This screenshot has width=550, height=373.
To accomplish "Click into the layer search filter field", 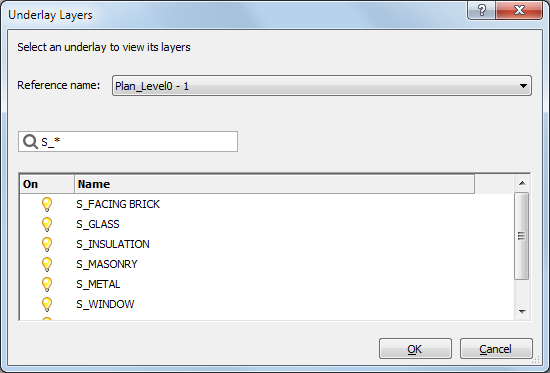I will [128, 142].
